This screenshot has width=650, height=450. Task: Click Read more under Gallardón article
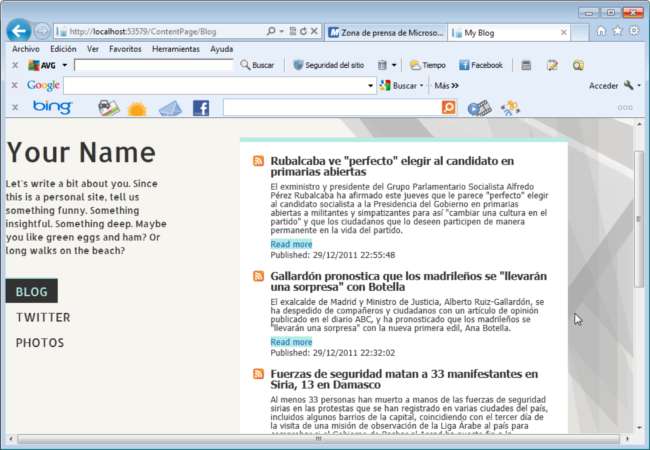[291, 342]
